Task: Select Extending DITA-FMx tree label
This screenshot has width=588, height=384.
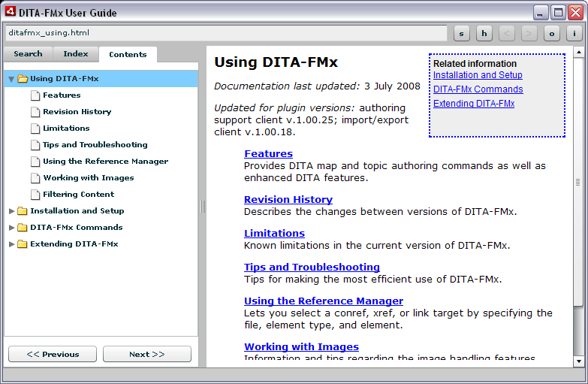Action: tap(74, 244)
